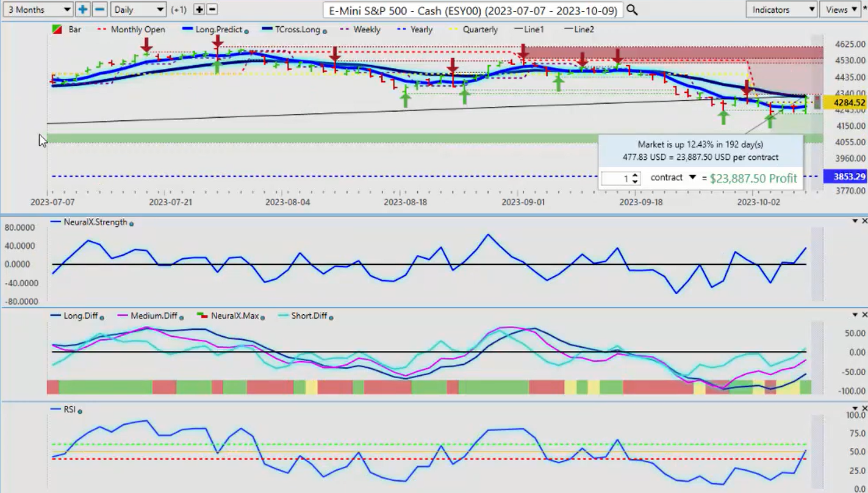Click the Long.Diff legend label
868x493 pixels.
(81, 316)
